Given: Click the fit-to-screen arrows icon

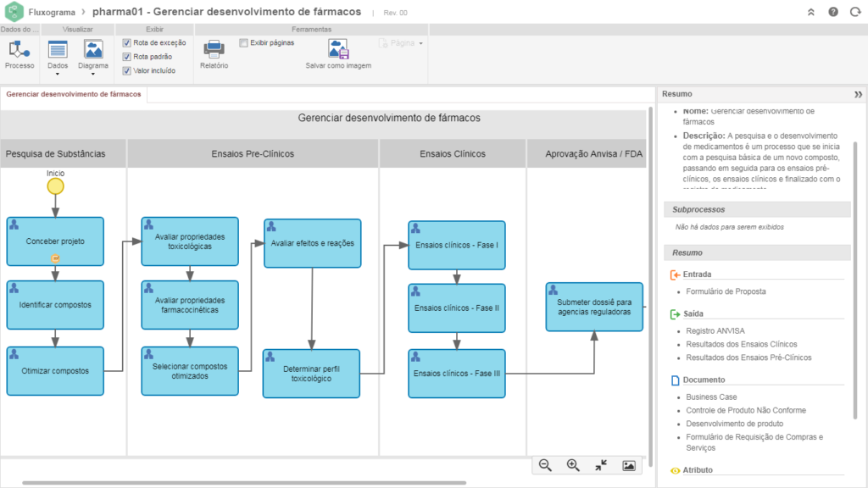Looking at the screenshot, I should point(601,465).
